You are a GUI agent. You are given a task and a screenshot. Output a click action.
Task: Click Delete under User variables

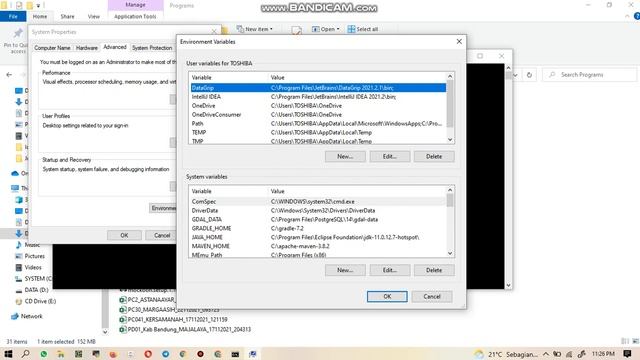[x=434, y=156]
